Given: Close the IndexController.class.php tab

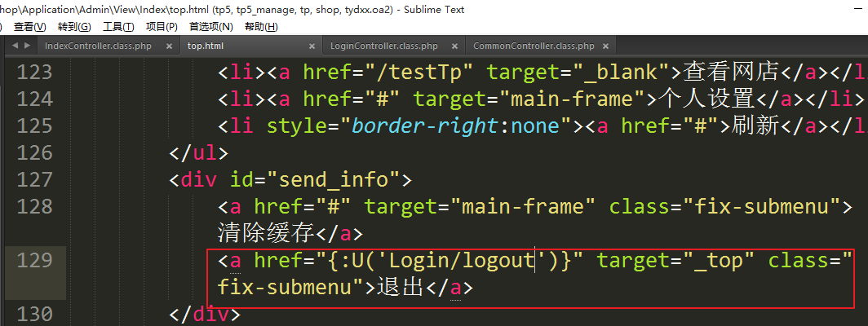Looking at the screenshot, I should click(169, 46).
